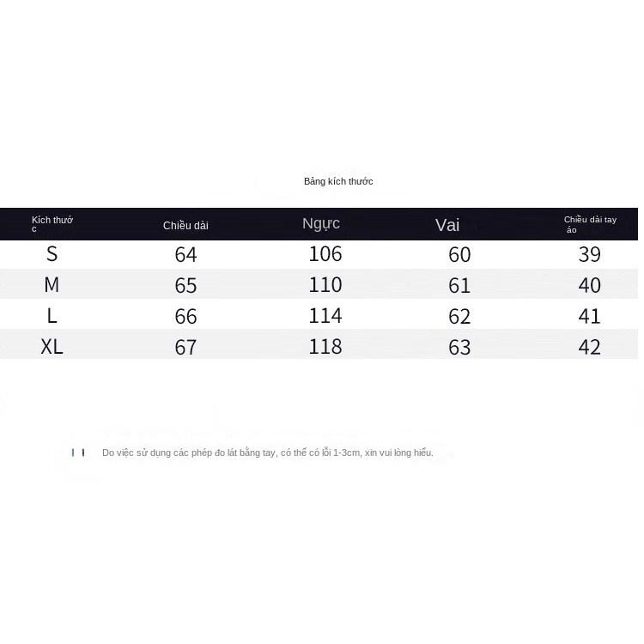The image size is (644, 644).
Task: Click the size L row label
Action: coord(52,316)
